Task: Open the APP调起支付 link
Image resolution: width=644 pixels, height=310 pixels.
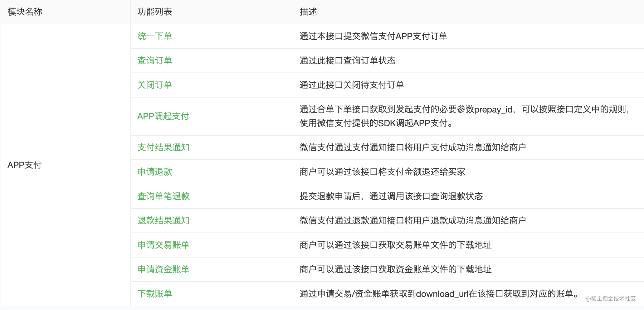Action: 163,116
